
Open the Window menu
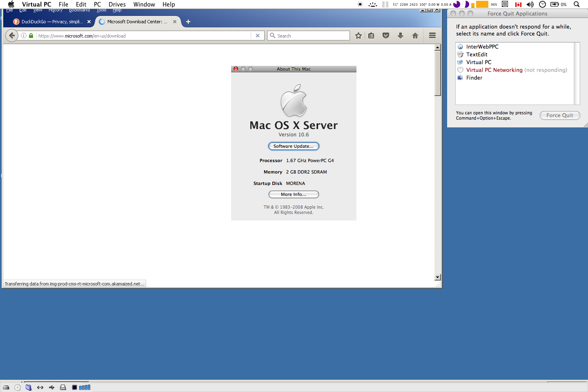[144, 4]
